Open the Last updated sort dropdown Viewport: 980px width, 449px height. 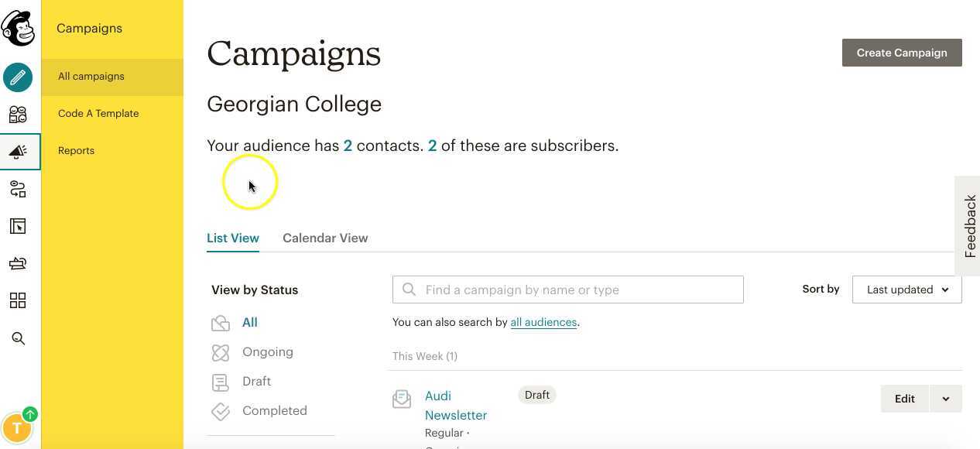coord(906,290)
